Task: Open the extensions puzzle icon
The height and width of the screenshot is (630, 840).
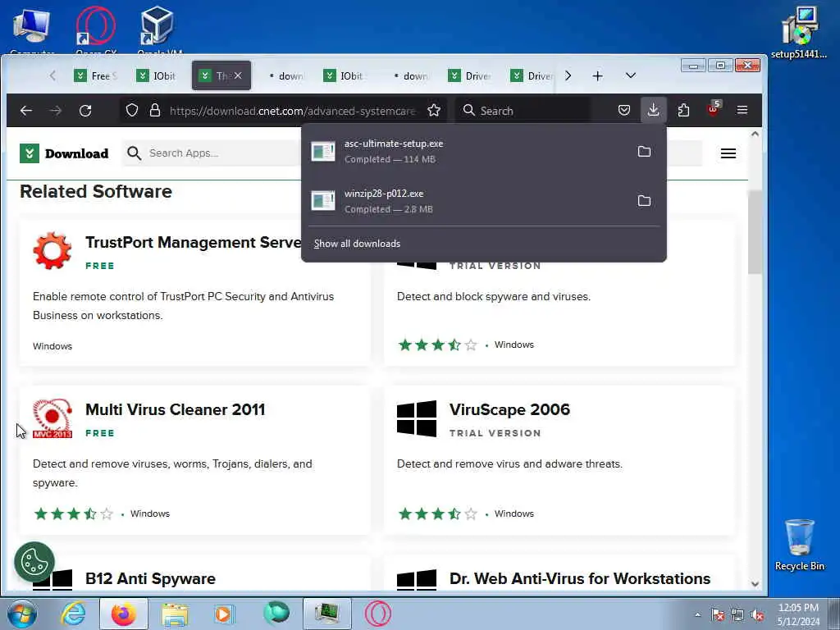Action: pyautogui.click(x=683, y=111)
